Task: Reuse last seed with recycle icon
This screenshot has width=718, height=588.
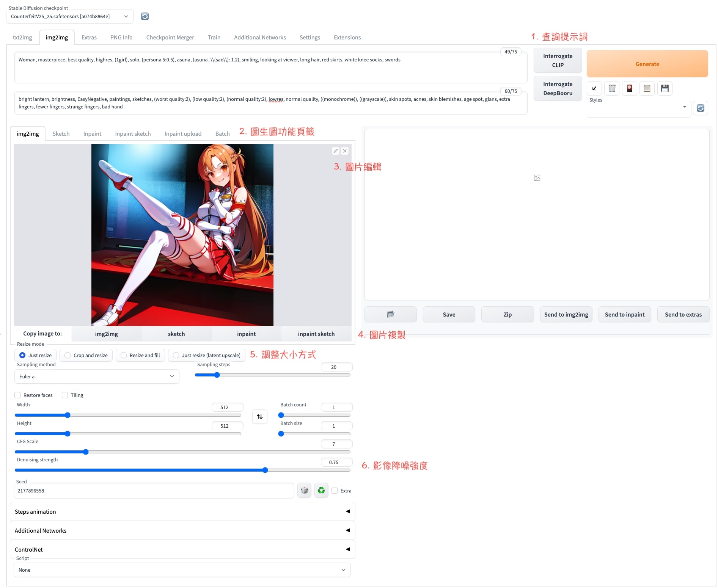Action: pyautogui.click(x=321, y=491)
